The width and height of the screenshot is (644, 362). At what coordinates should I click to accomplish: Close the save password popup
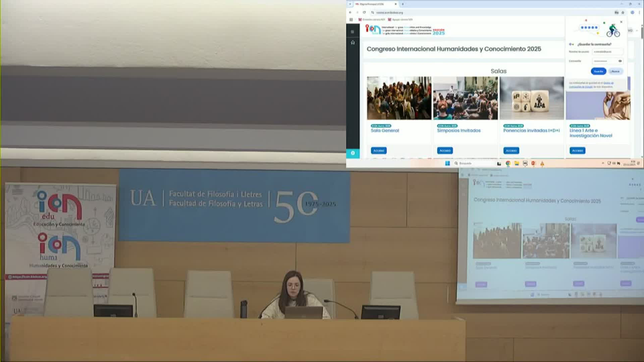(x=621, y=22)
